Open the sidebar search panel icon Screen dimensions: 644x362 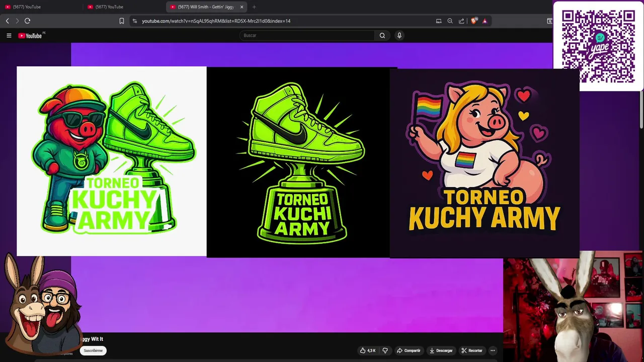tap(549, 21)
